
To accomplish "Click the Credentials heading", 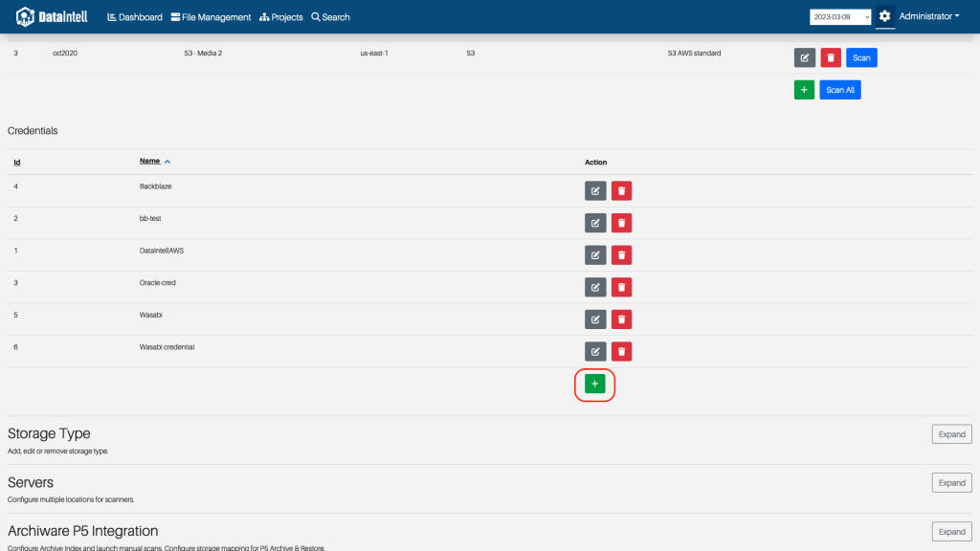I will 33,130.
